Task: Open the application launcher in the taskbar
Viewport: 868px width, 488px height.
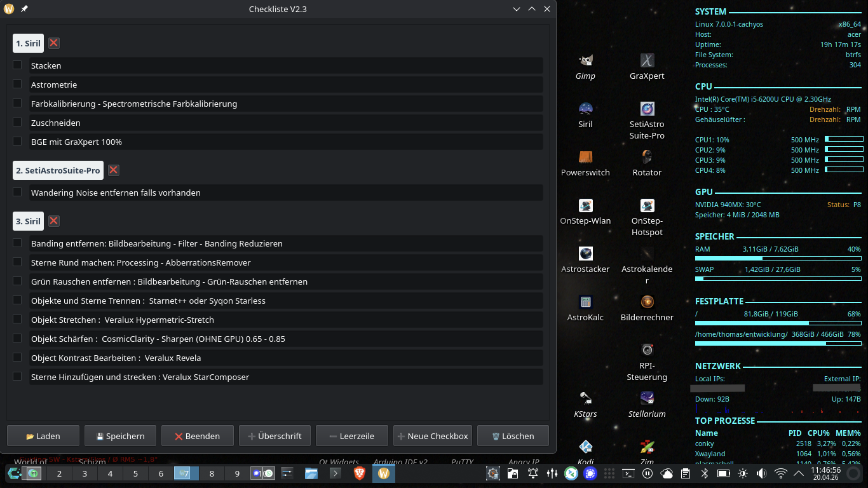Action: [14, 473]
